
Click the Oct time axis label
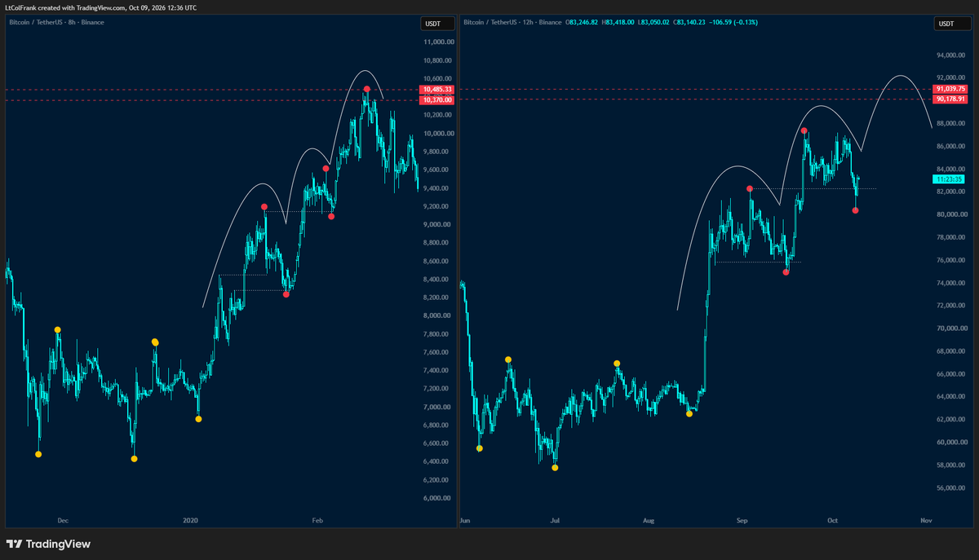(x=833, y=520)
